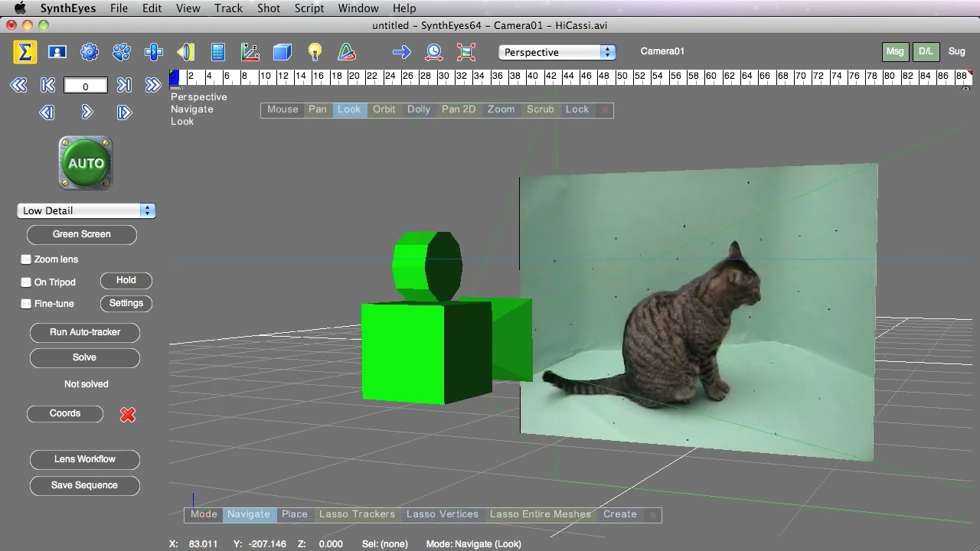The width and height of the screenshot is (980, 551).
Task: Switch to Pan navigation mode
Action: tap(317, 109)
